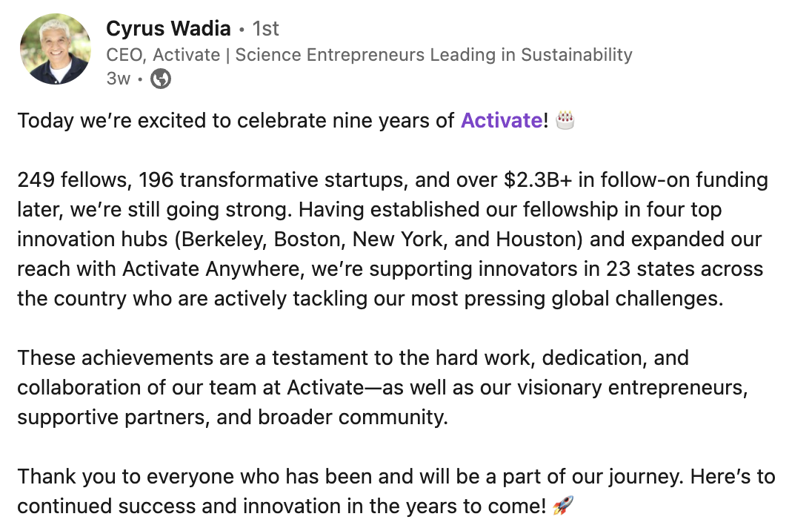Viewport: 812px width, 528px height.
Task: Click the 1st connection degree label
Action: (266, 28)
